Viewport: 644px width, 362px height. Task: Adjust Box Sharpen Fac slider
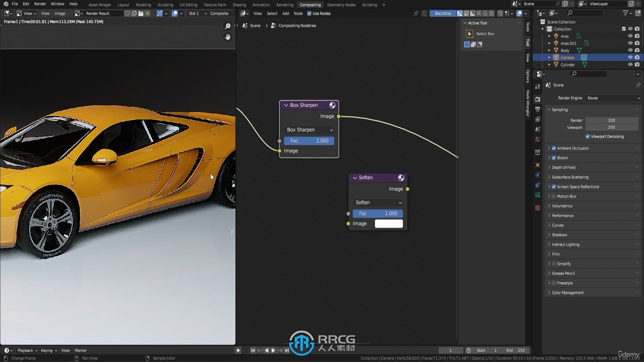coord(309,141)
